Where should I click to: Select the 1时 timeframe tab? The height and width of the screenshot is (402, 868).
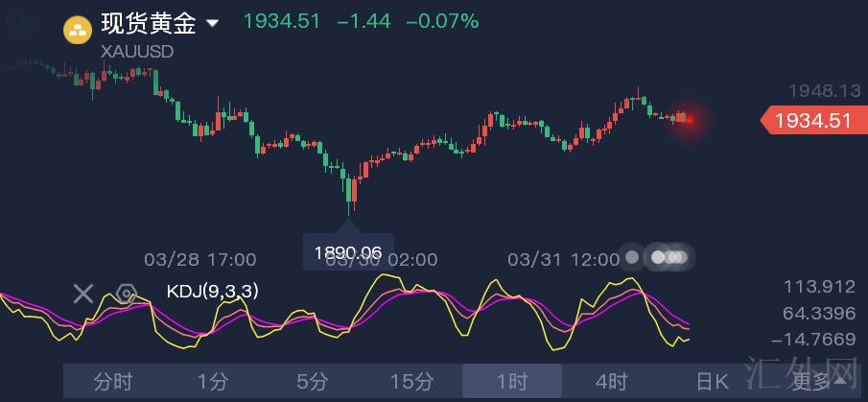click(511, 382)
